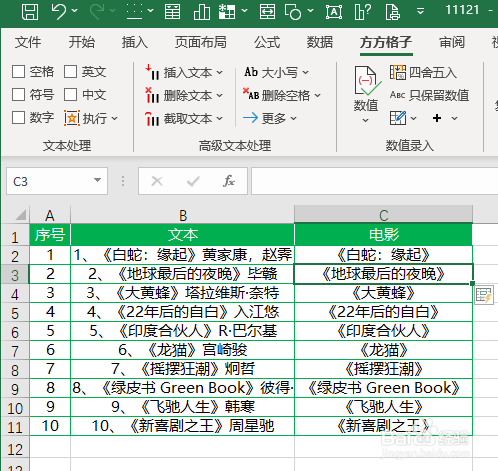This screenshot has height=471, width=498.
Task: Select column A header
Action: [50, 215]
